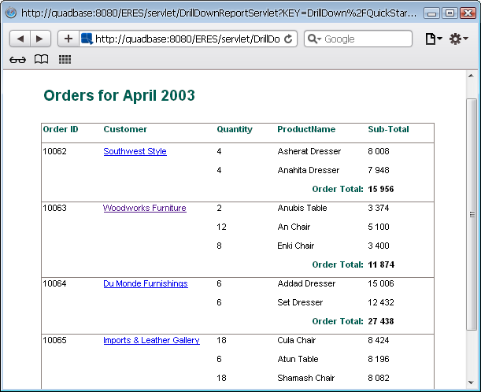Reload the page using refresh icon
Image resolution: width=481 pixels, height=392 pixels.
pyautogui.click(x=288, y=39)
